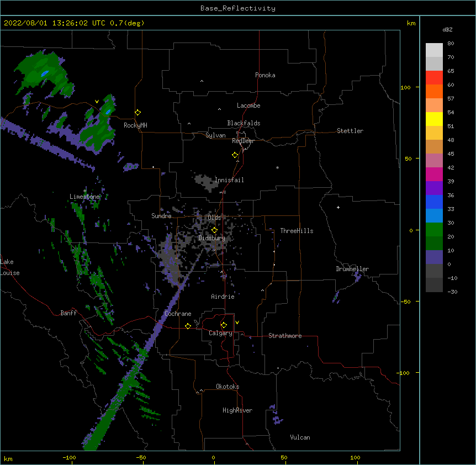Select the white plus marker north of Drumheller
The width and height of the screenshot is (476, 465).
[x=338, y=207]
